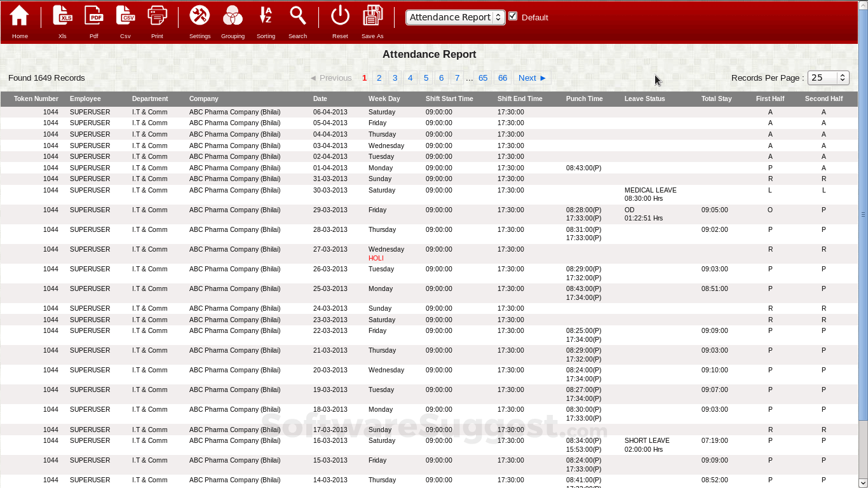Open the Settings tools icon
Image resolution: width=868 pixels, height=488 pixels.
click(x=200, y=16)
